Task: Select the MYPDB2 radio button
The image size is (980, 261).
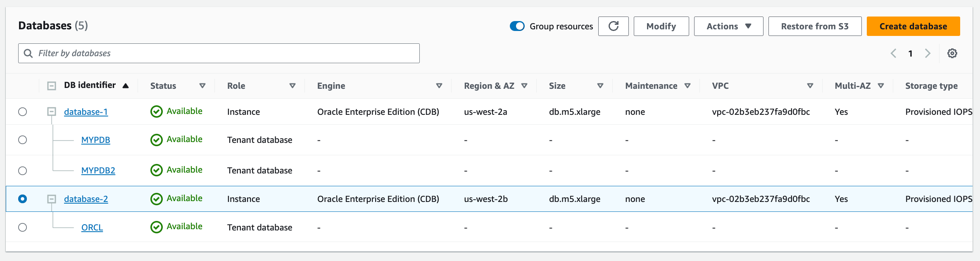Action: (23, 171)
